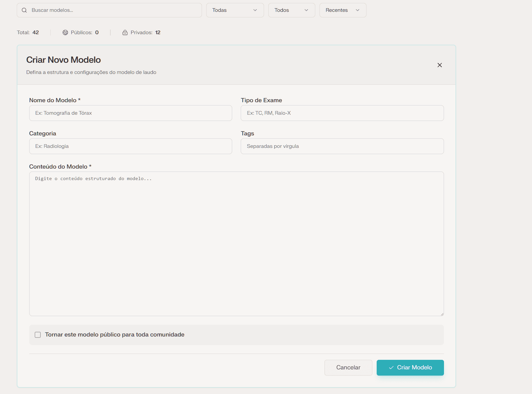
Task: Enable the public model checkbox
Action: tap(38, 335)
